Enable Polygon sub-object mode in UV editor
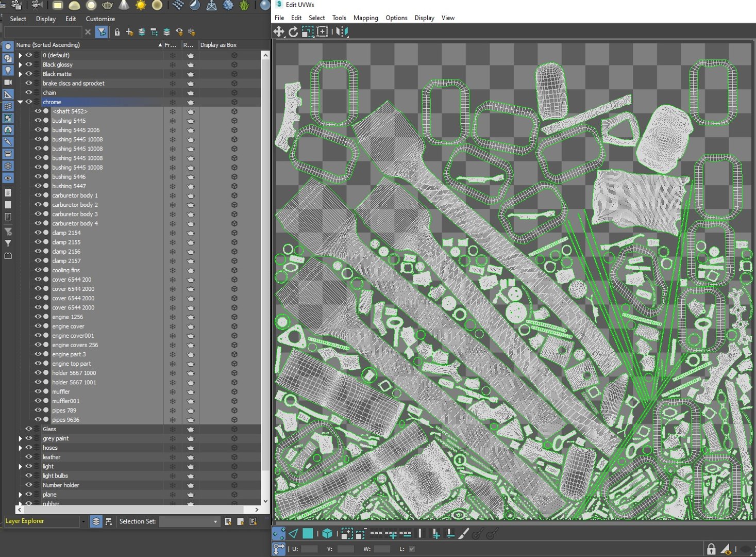 tap(308, 534)
